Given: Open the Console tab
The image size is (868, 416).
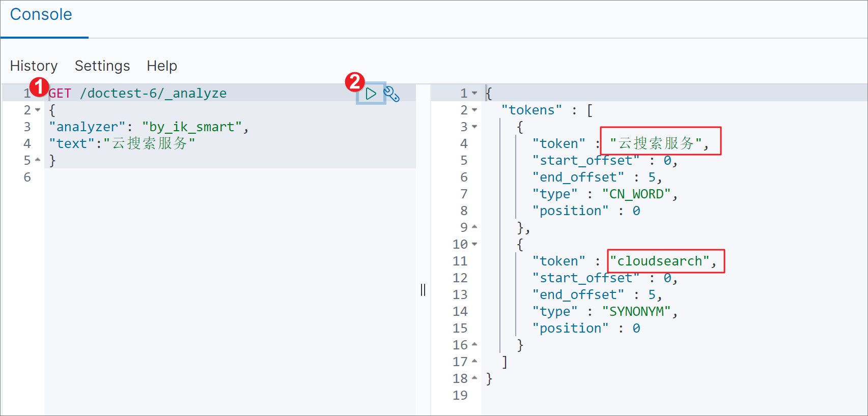Looking at the screenshot, I should pyautogui.click(x=41, y=14).
